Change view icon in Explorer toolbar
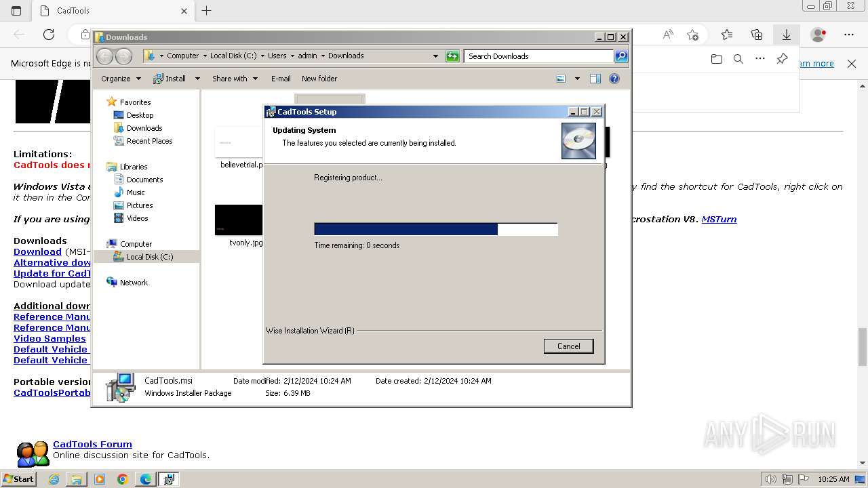 click(561, 79)
